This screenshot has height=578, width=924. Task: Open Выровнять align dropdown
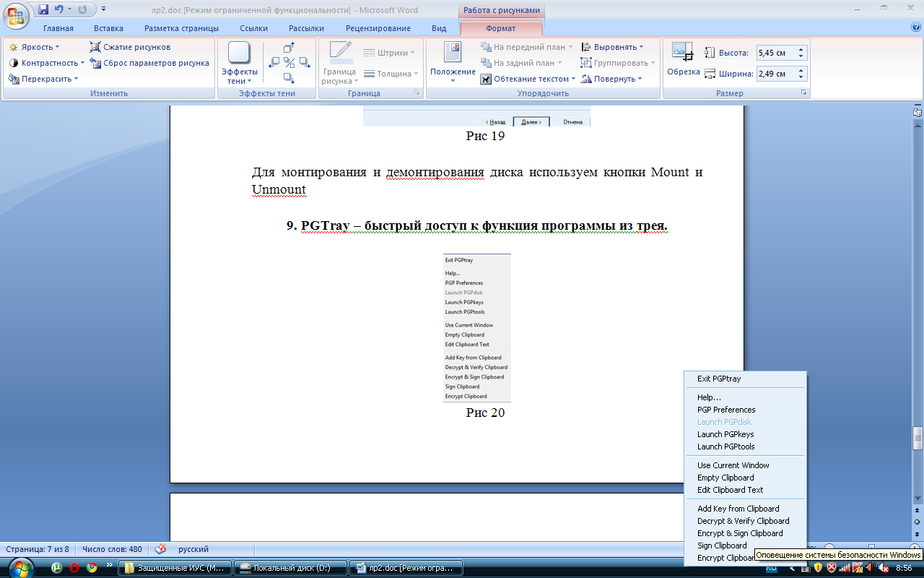612,47
